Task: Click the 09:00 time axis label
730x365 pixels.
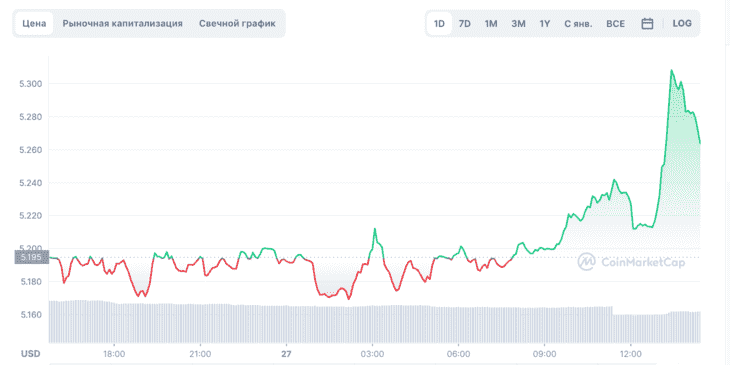Action: (x=545, y=353)
